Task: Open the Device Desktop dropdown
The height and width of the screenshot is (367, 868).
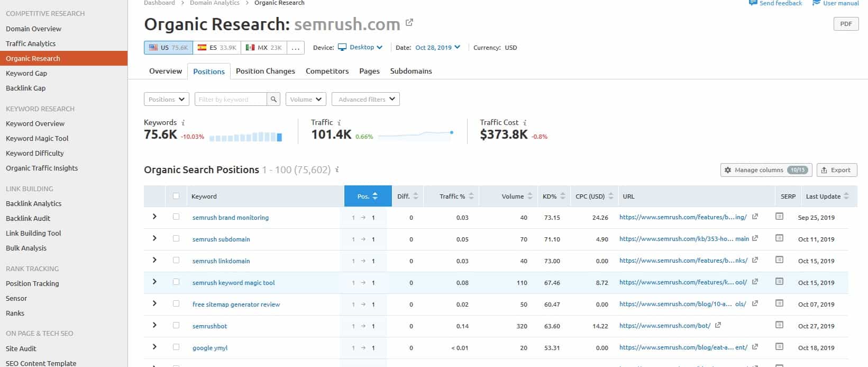Action: (x=360, y=48)
